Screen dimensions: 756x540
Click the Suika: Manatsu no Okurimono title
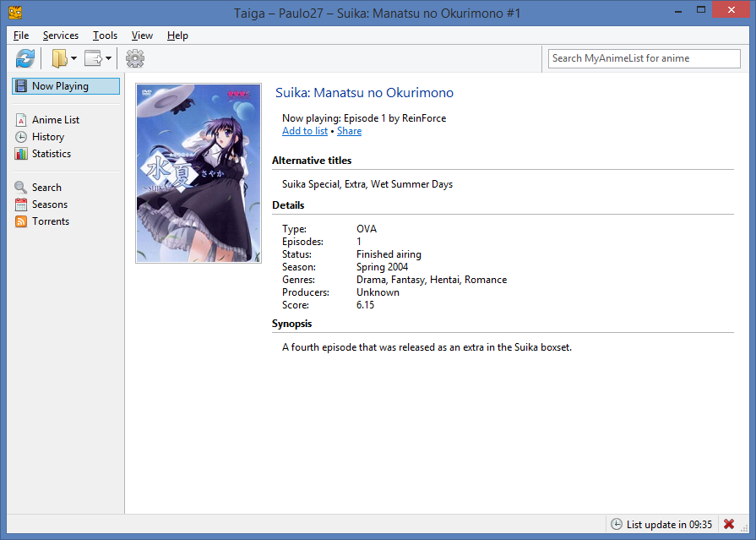coord(365,93)
